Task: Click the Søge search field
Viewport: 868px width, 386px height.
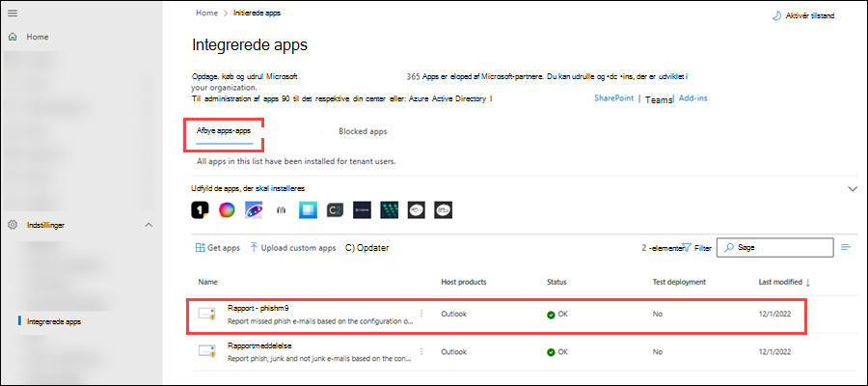Action: click(x=775, y=248)
